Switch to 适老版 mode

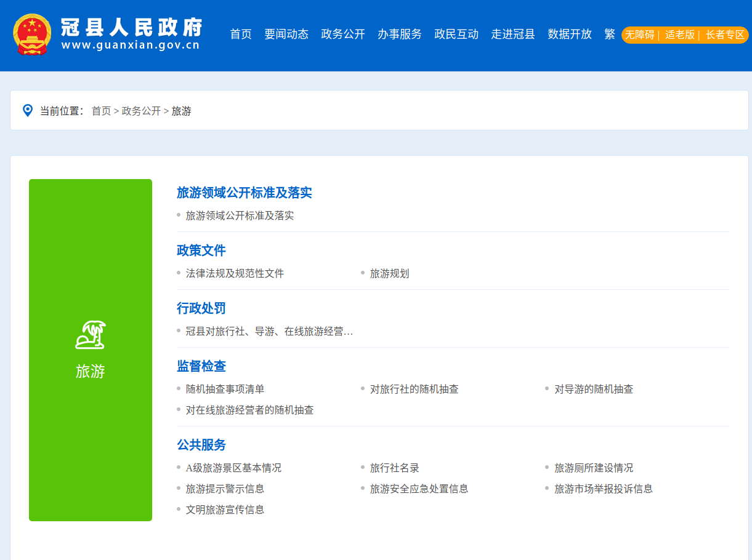coord(679,35)
